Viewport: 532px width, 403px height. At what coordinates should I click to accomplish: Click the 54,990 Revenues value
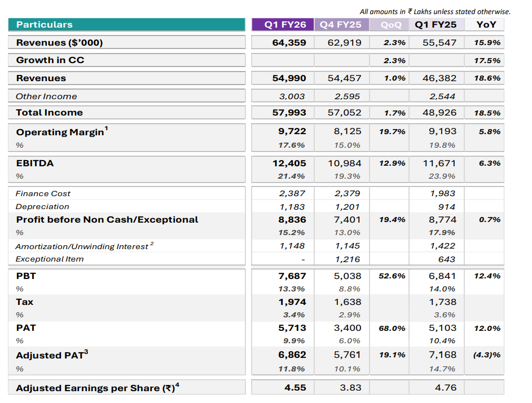[x=289, y=78]
